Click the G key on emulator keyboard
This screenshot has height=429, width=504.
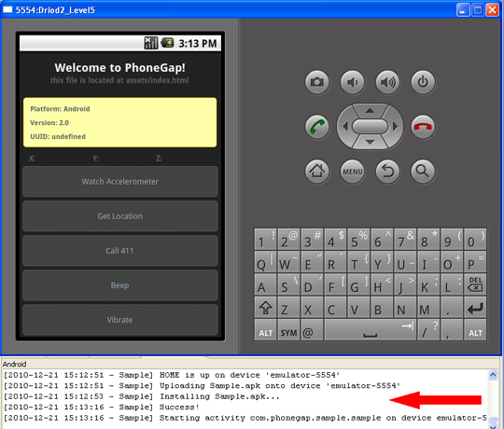click(358, 284)
